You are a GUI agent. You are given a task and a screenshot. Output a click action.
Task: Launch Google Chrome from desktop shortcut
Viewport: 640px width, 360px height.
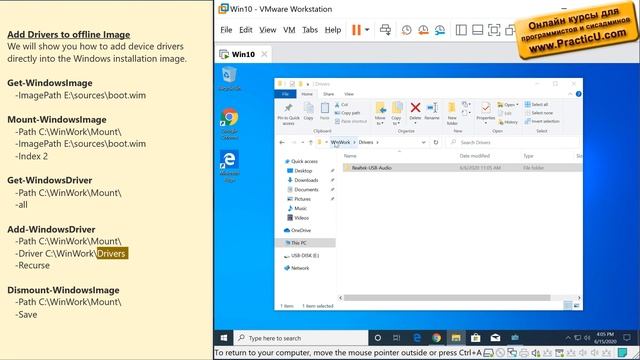tap(229, 124)
